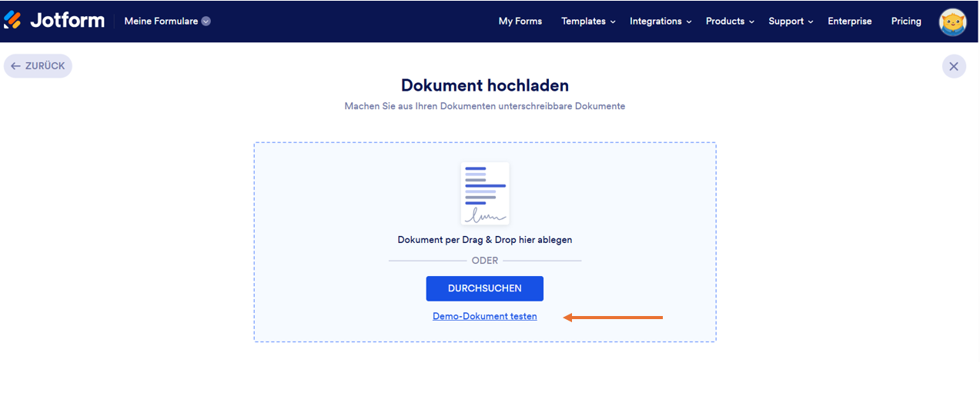Click the subtitle about unterschreibbare Dokumente
This screenshot has width=980, height=396.
(485, 106)
